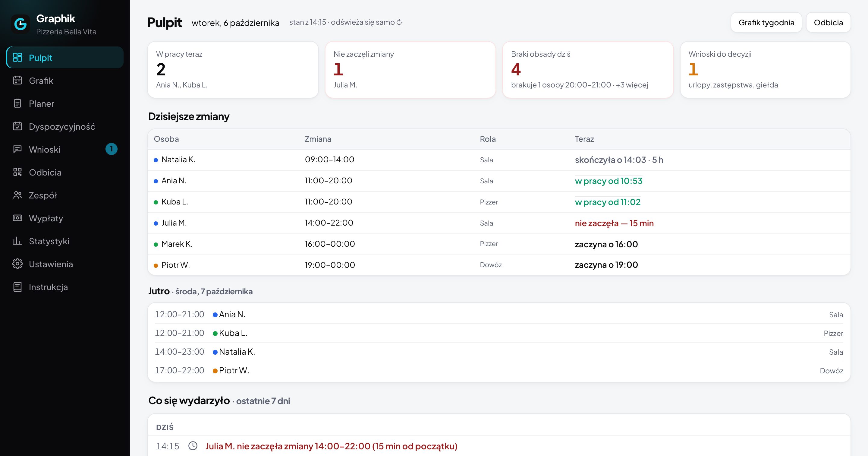Click the Grafik tygodnia button
This screenshot has width=868, height=456.
pos(766,23)
